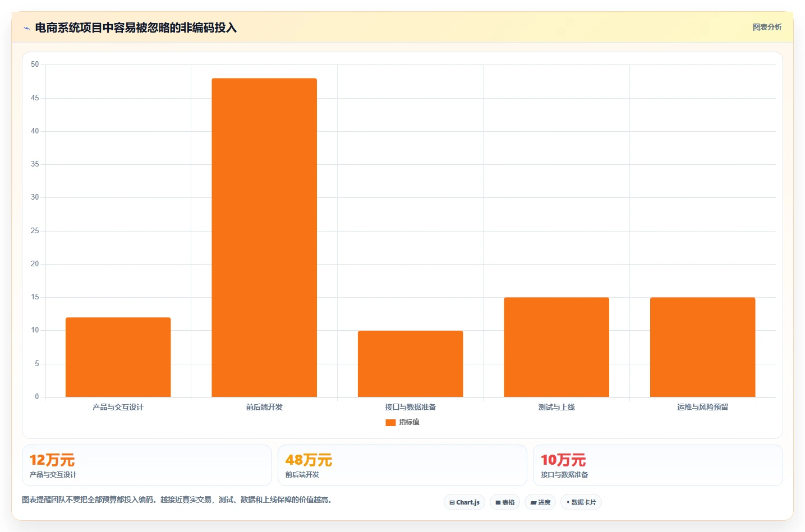
Task: Click the lightning icon beside the chart title
Action: [26, 28]
